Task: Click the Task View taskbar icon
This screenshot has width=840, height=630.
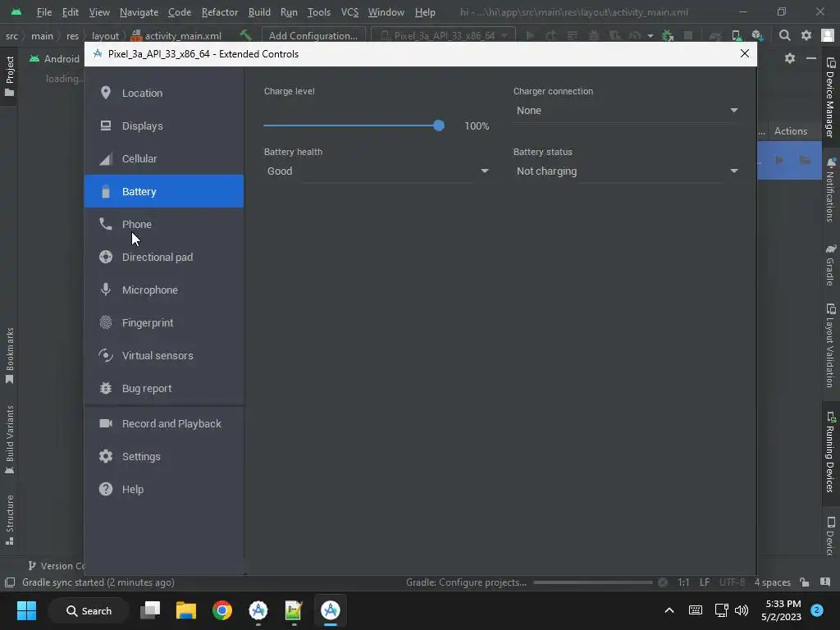Action: point(150,610)
